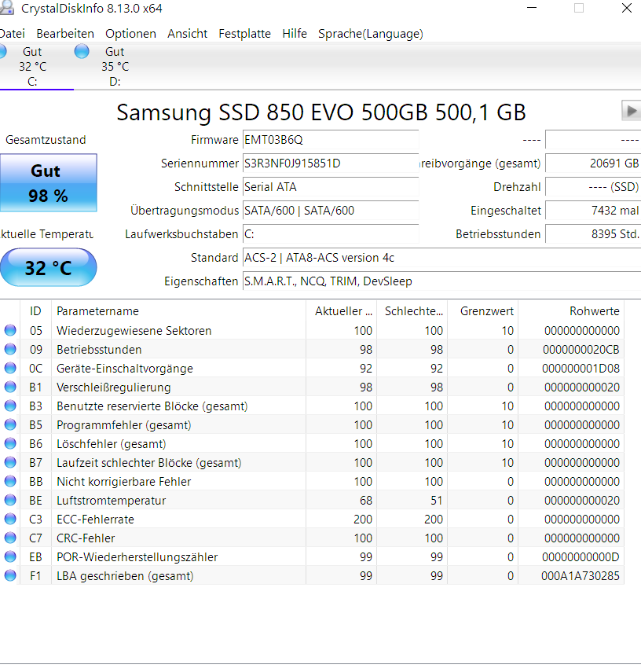Click the Laufwerksbuchstaben field C:
Image resolution: width=641 pixels, height=672 pixels.
click(x=331, y=234)
